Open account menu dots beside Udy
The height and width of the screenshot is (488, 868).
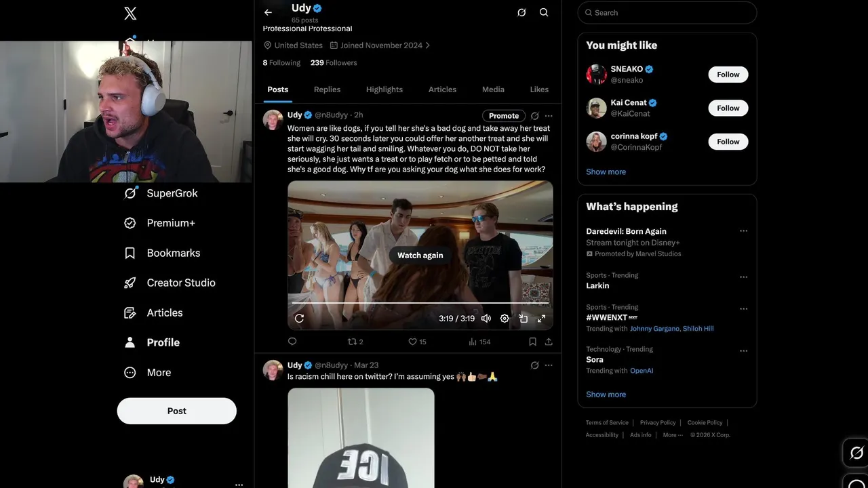(x=239, y=485)
